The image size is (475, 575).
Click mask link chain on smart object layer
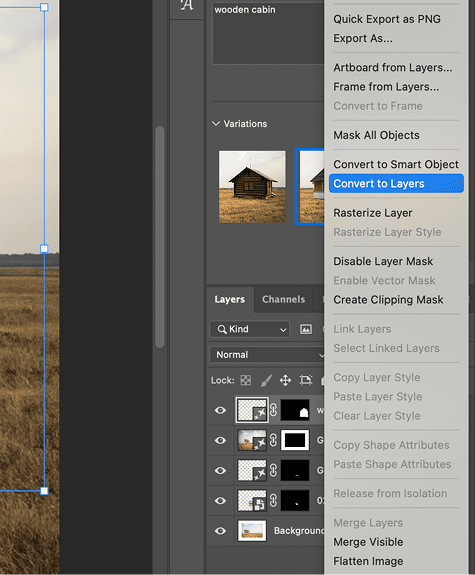coord(273,501)
